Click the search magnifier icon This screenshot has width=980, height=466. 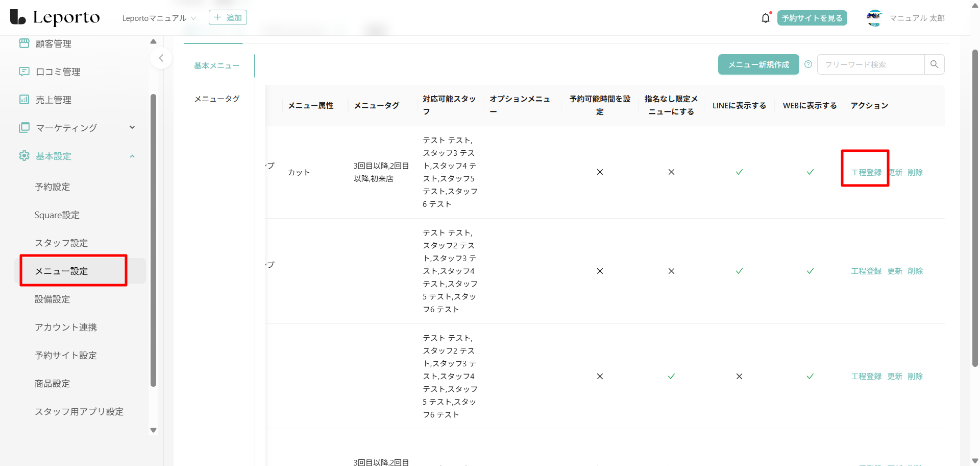(934, 64)
